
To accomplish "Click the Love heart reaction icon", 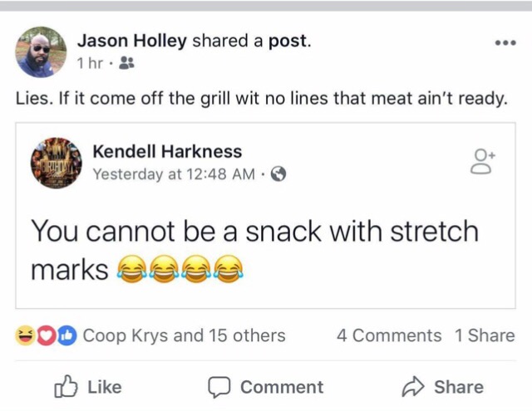I will (x=46, y=335).
